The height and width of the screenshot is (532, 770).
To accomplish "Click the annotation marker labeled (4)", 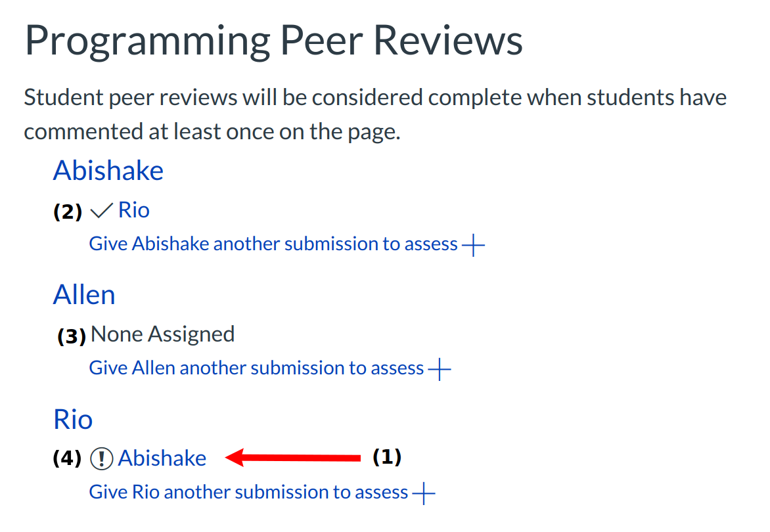I will click(x=67, y=458).
